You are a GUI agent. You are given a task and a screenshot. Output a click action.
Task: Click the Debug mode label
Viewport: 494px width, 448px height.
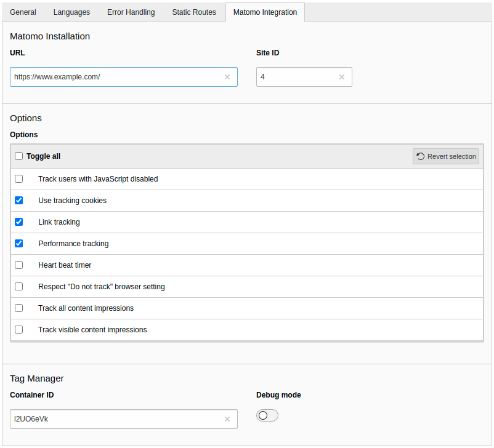[x=278, y=395]
